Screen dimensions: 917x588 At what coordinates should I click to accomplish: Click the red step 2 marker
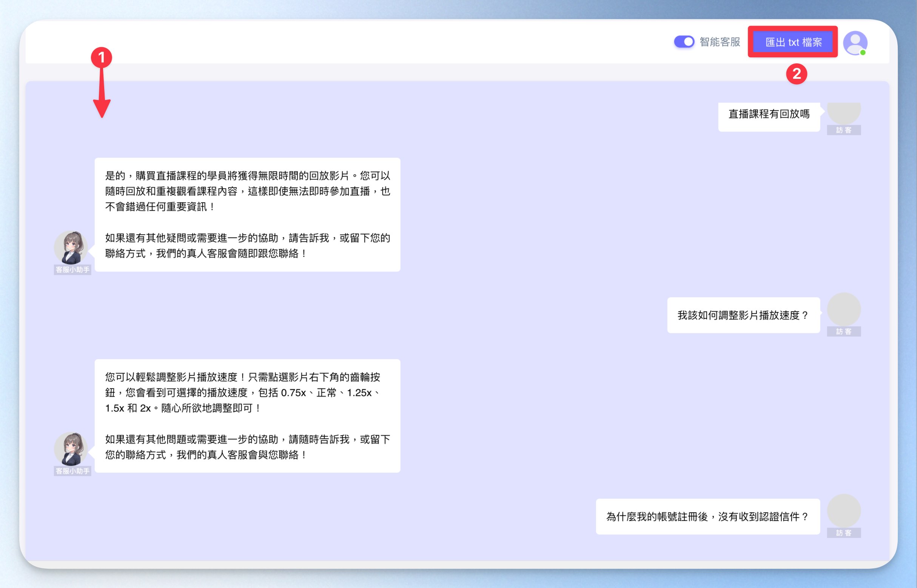(796, 74)
